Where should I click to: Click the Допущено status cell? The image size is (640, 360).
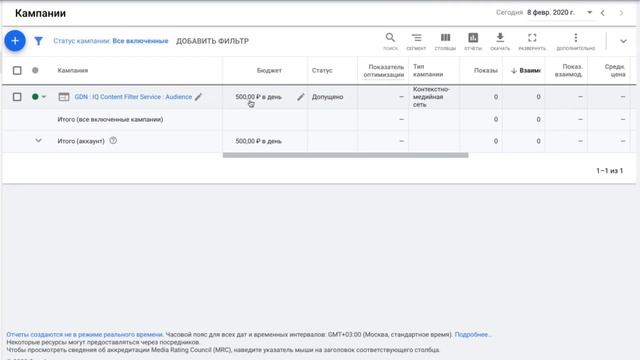(x=327, y=97)
